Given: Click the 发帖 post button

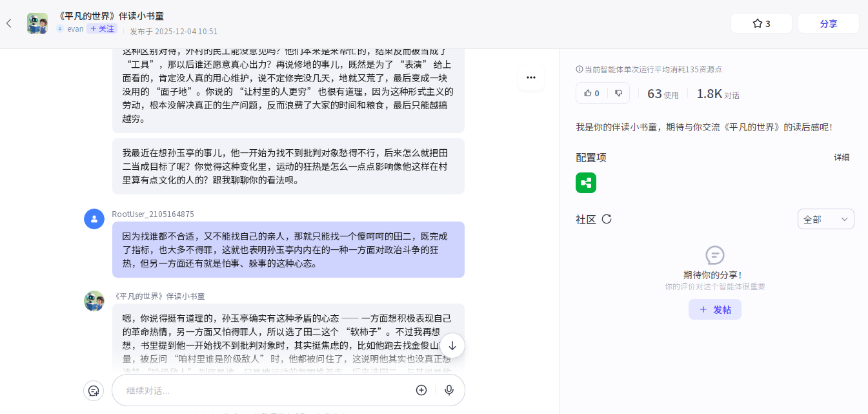Looking at the screenshot, I should [714, 309].
